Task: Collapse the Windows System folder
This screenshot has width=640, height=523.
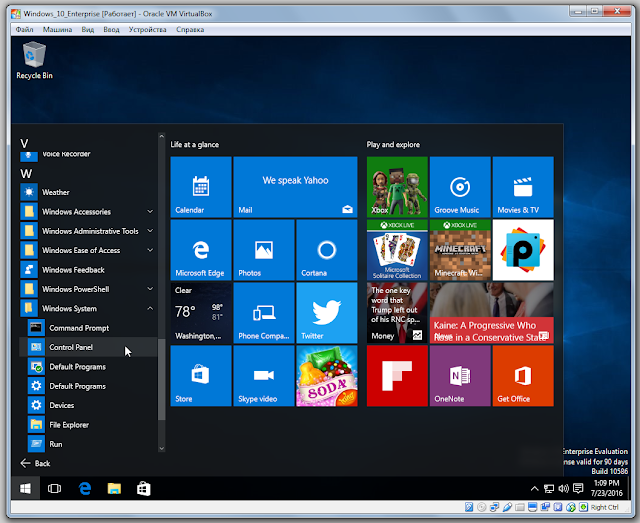Action: pyautogui.click(x=88, y=309)
